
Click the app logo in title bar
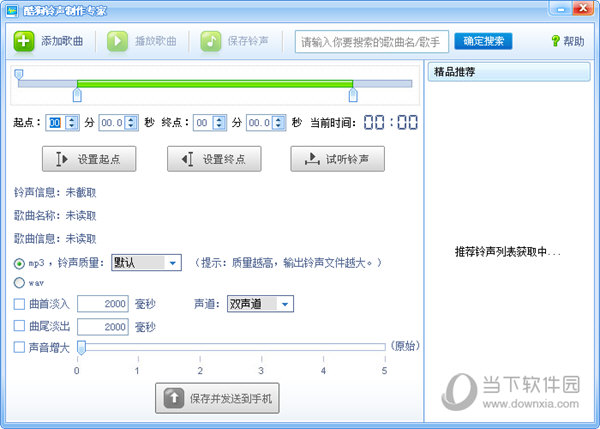(x=12, y=11)
